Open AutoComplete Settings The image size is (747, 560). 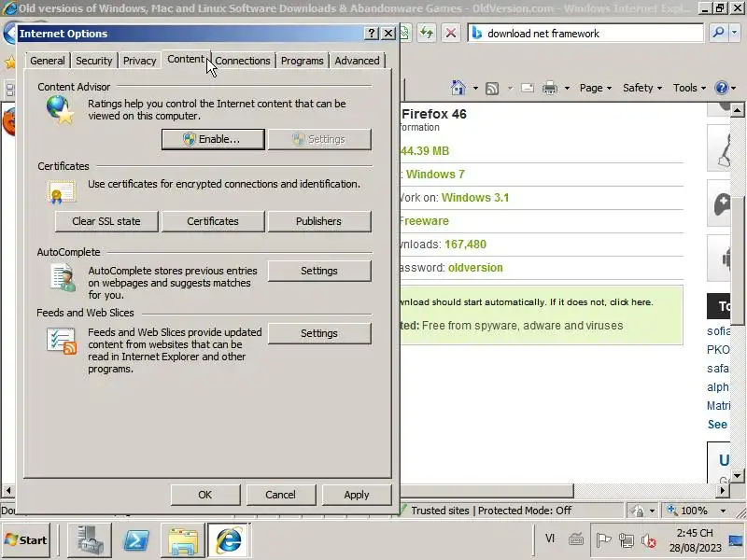(319, 271)
